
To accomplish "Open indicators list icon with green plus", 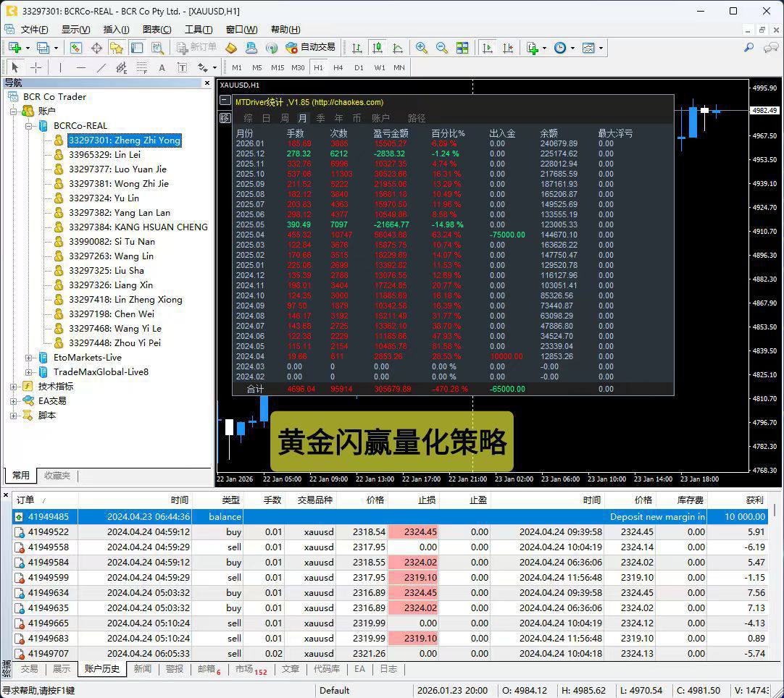I will point(533,48).
